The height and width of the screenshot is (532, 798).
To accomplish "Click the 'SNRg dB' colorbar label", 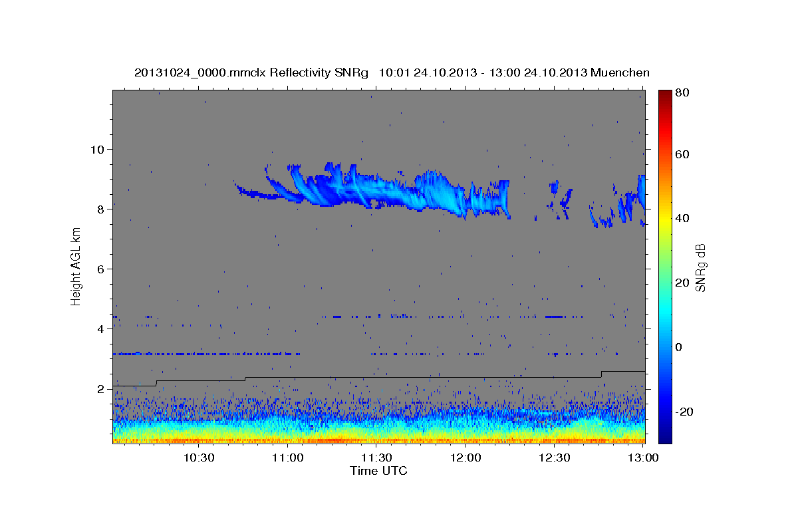I will click(x=700, y=267).
